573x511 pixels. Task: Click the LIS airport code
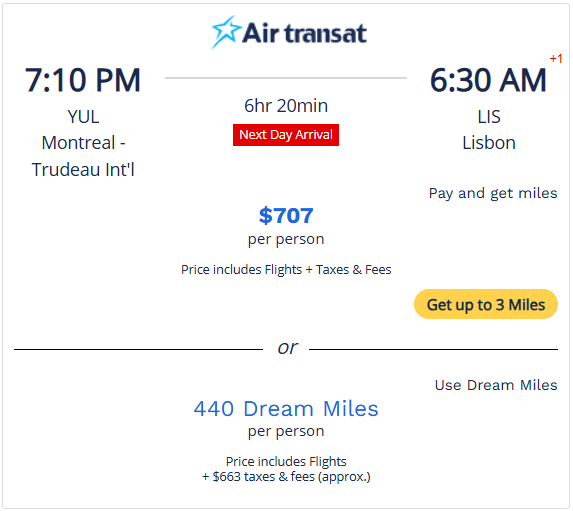click(x=489, y=117)
